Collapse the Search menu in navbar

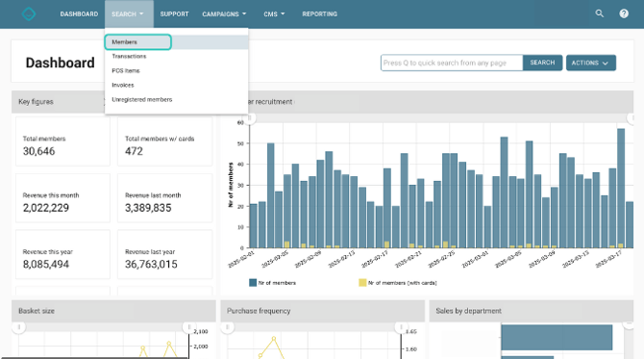coord(129,14)
